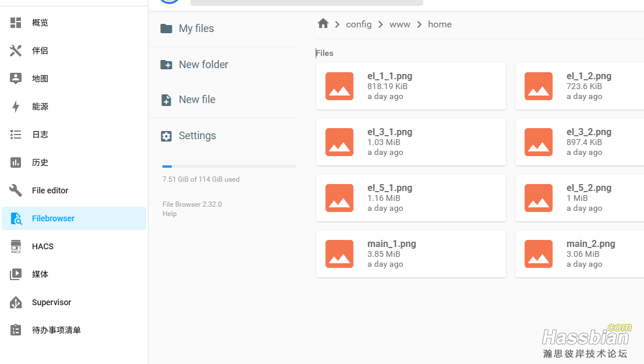The width and height of the screenshot is (644, 364).
Task: Open 日志 sidebar menu entry
Action: pos(74,135)
